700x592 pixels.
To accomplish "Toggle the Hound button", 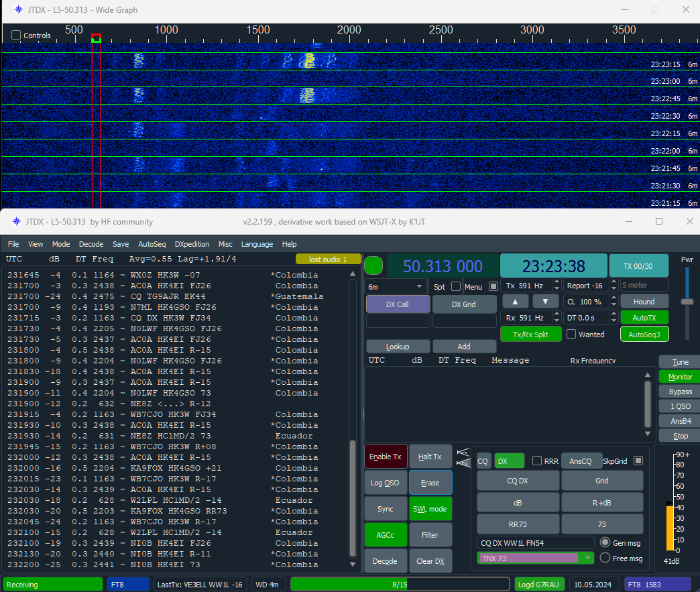I will point(644,302).
